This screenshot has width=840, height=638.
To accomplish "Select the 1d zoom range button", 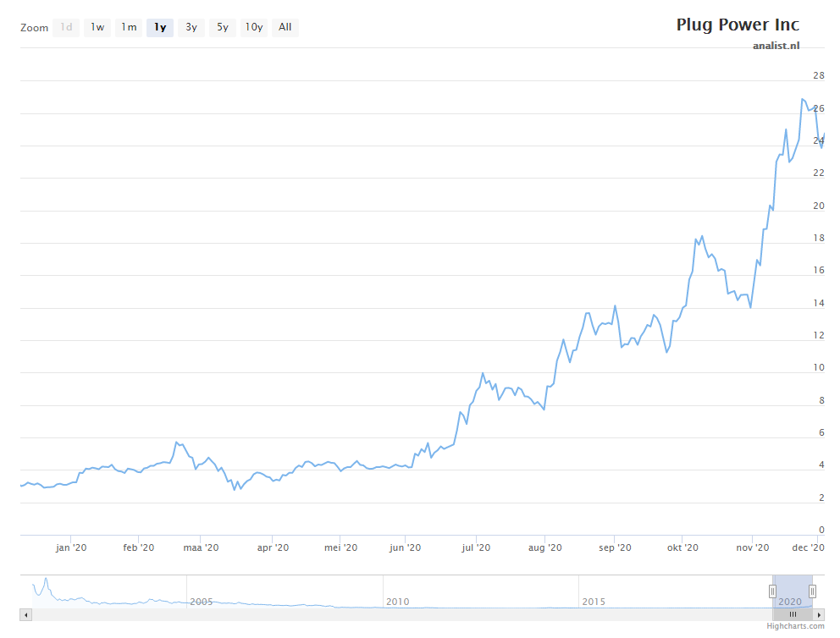I will pyautogui.click(x=66, y=27).
